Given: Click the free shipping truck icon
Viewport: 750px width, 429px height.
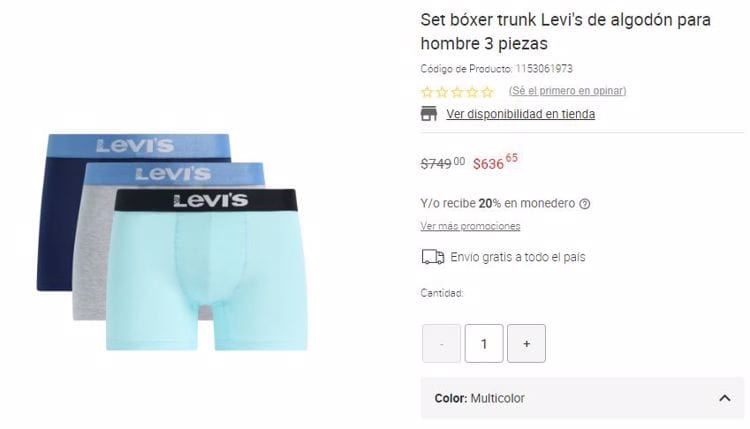Looking at the screenshot, I should (x=432, y=257).
